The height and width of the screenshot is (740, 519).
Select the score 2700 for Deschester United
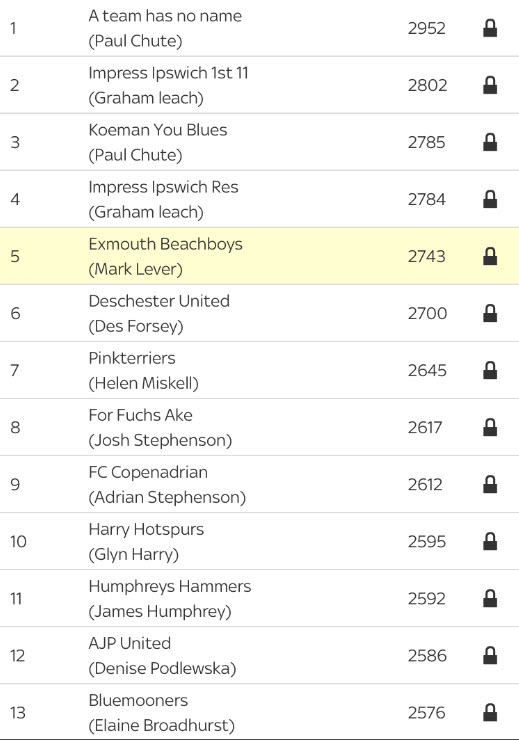pos(427,313)
